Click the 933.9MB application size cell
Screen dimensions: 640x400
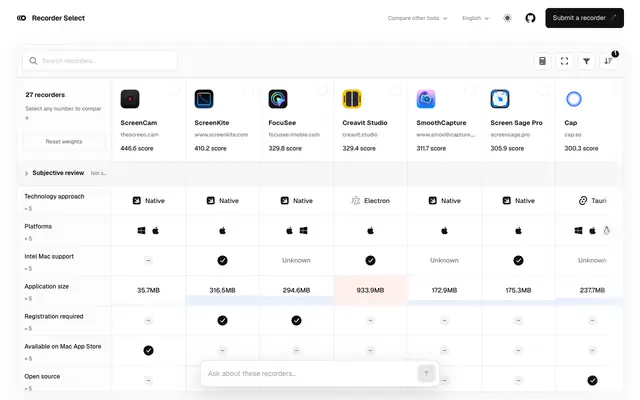(370, 290)
